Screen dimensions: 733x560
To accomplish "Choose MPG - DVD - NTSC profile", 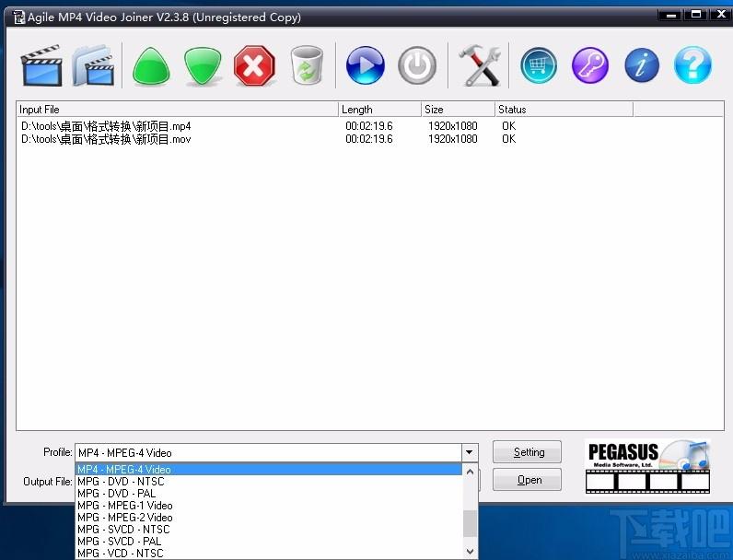I will (x=269, y=482).
